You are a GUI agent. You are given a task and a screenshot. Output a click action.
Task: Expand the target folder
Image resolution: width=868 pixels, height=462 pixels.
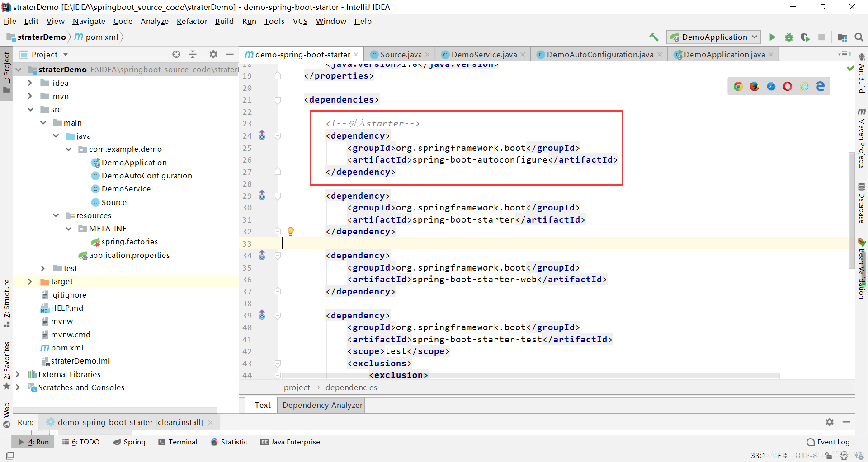(x=30, y=281)
